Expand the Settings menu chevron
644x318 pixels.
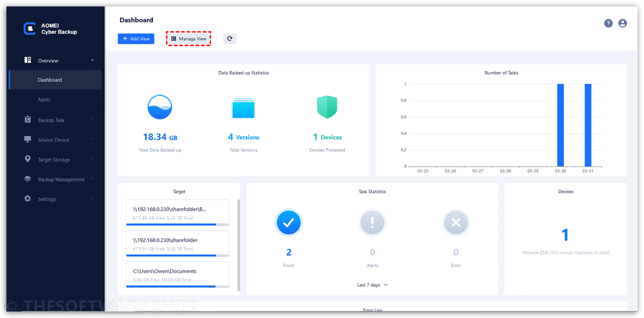tap(92, 199)
